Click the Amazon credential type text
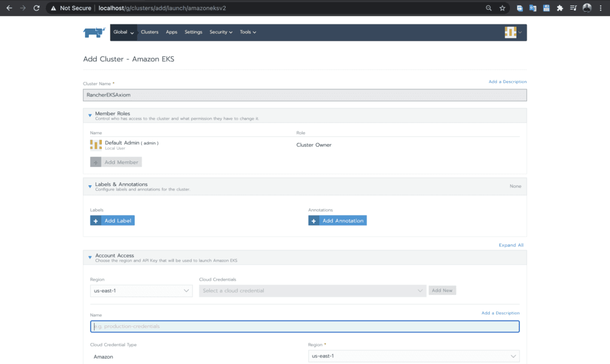The height and width of the screenshot is (364, 610). click(104, 357)
